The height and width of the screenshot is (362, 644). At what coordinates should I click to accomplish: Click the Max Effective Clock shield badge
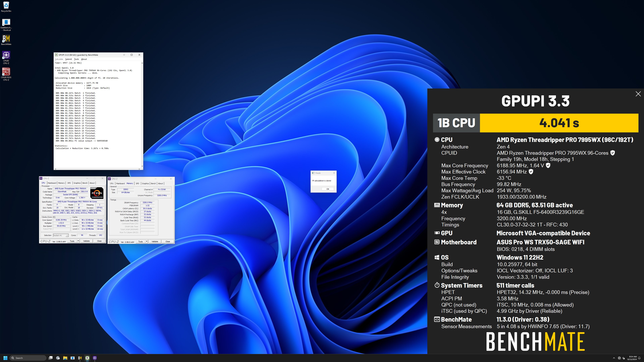(531, 172)
